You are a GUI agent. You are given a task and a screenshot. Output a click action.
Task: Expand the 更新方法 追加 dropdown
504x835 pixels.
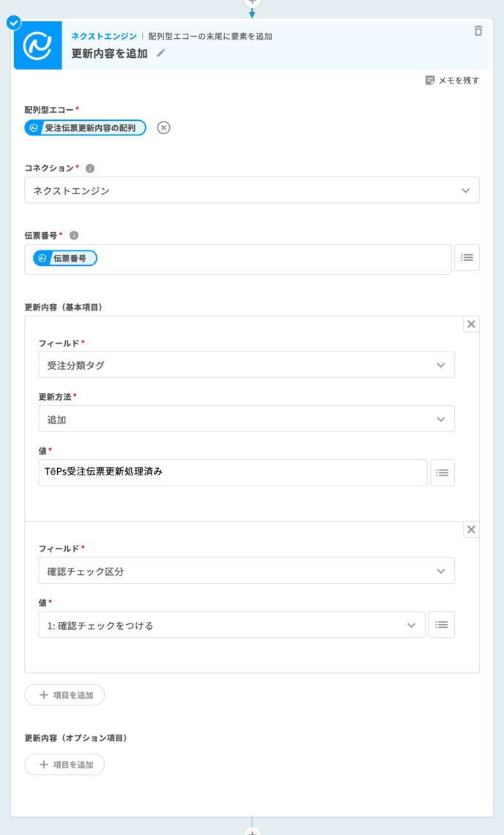point(246,419)
